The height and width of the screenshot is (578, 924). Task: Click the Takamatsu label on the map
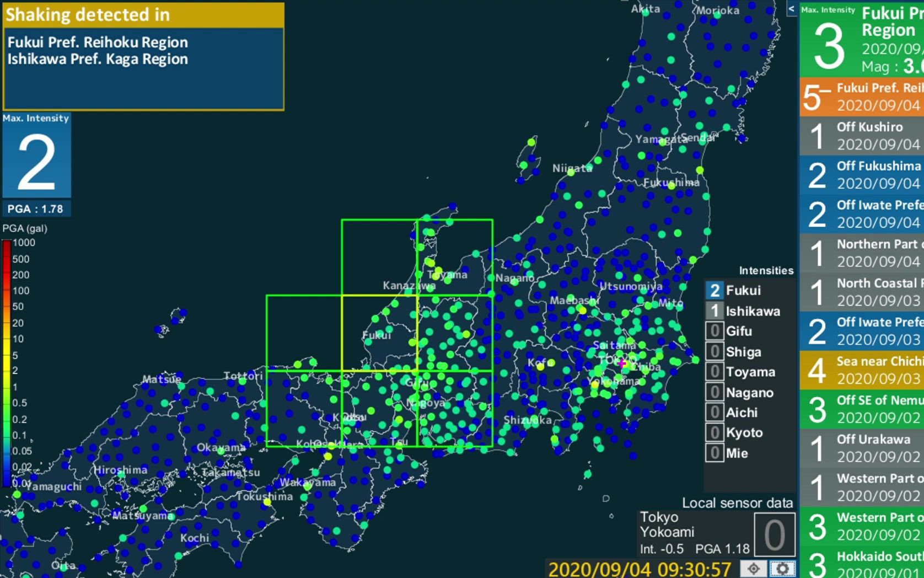pos(230,473)
